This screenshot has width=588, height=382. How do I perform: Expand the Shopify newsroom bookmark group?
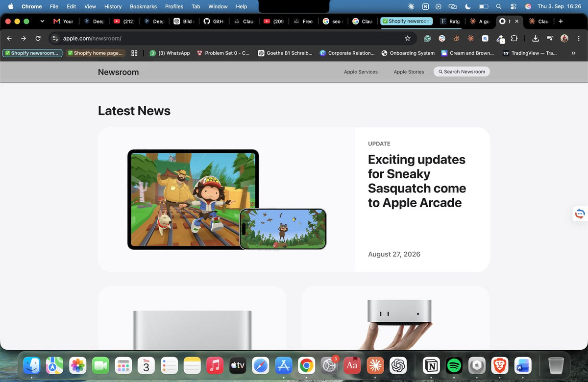(32, 53)
